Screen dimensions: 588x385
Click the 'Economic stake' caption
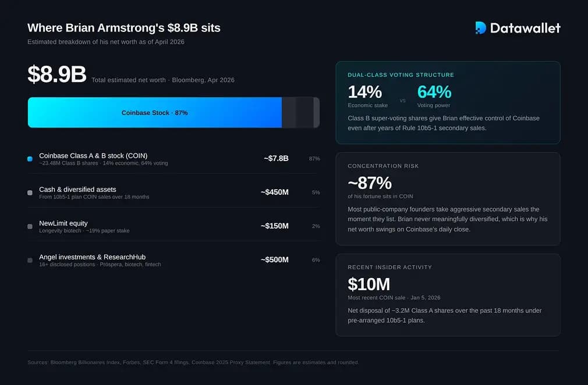tap(367, 105)
